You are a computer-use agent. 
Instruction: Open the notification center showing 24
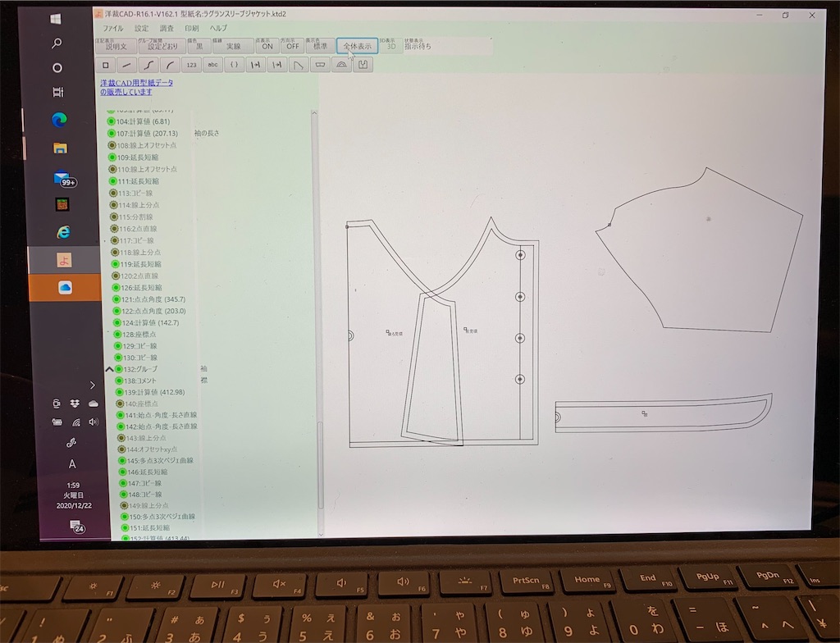point(76,527)
